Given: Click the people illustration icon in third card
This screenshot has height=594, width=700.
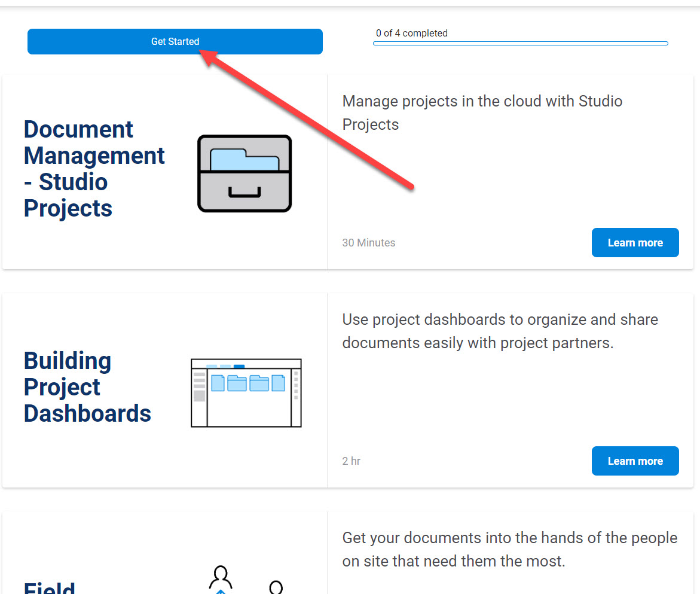Looking at the screenshot, I should tap(246, 580).
